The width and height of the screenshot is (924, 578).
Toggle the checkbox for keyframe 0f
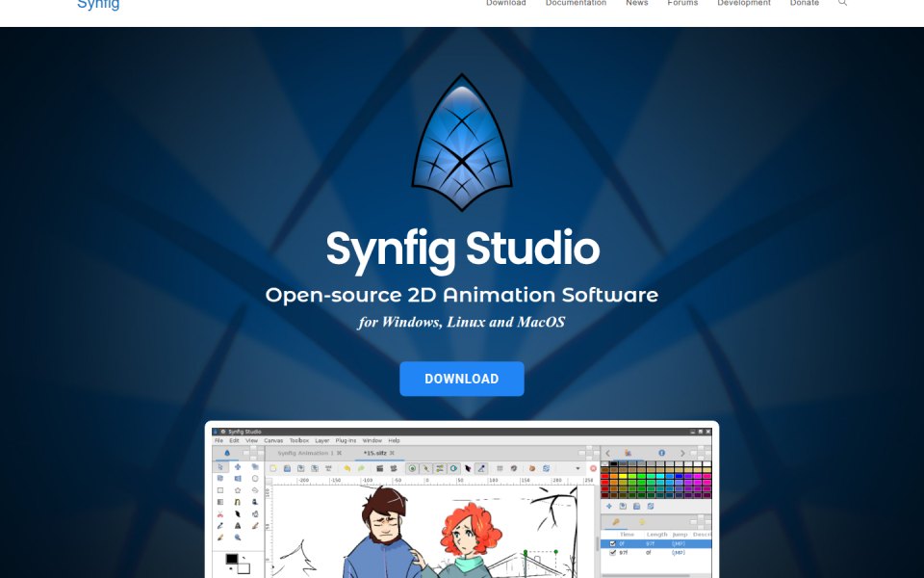pos(612,543)
